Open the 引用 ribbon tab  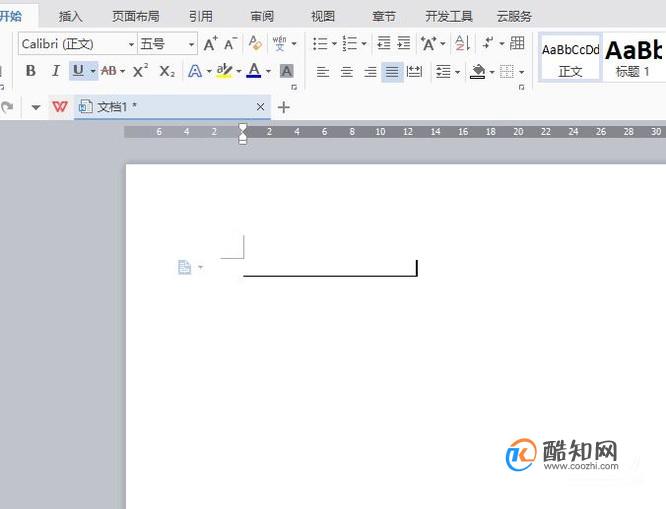[200, 17]
